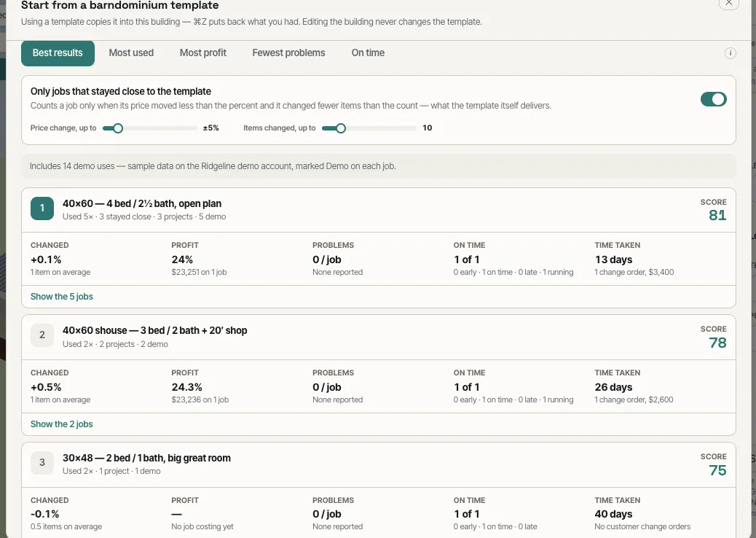The height and width of the screenshot is (538, 756).
Task: Expand Show the 5 jobs
Action: pyautogui.click(x=62, y=297)
